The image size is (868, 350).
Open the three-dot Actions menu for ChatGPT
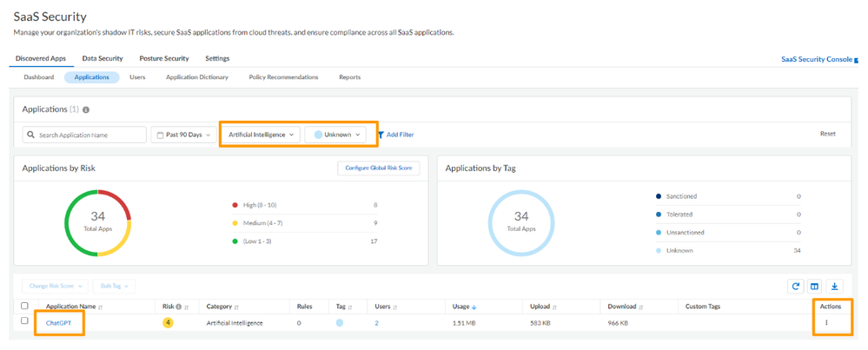[x=826, y=323]
